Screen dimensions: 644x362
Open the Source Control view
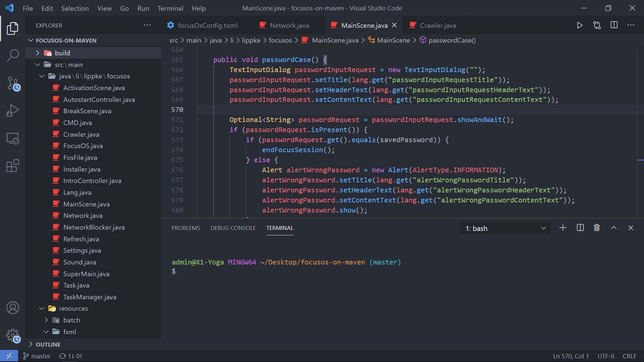pyautogui.click(x=13, y=83)
